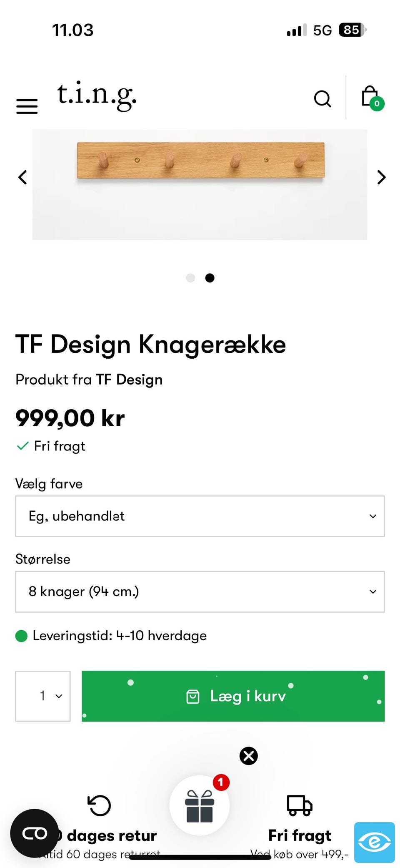The height and width of the screenshot is (868, 400).
Task: Open the search magnifier icon
Action: coord(322,99)
